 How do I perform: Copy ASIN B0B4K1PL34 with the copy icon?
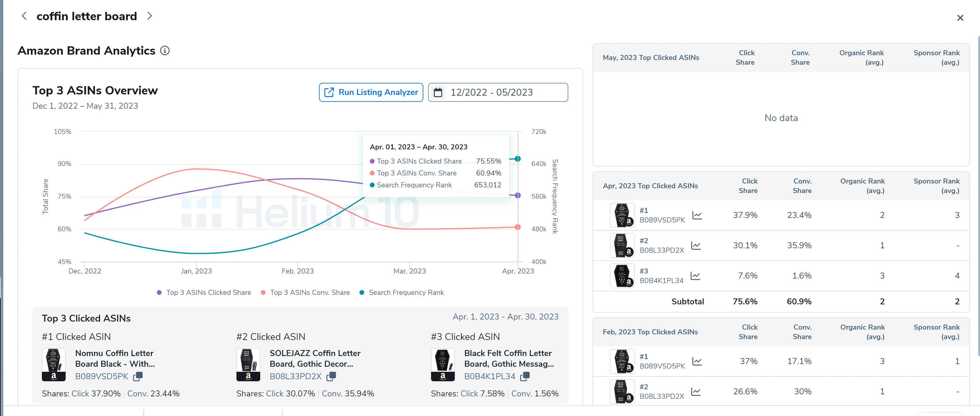pos(525,376)
